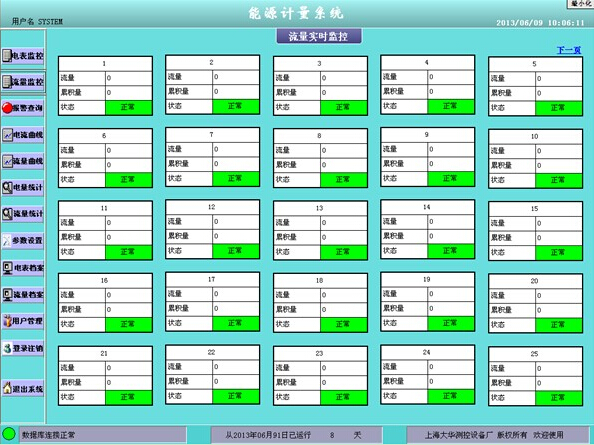Screen dimensions: 594x445
Task: Select meter panel number 8 header
Action: tap(320, 136)
